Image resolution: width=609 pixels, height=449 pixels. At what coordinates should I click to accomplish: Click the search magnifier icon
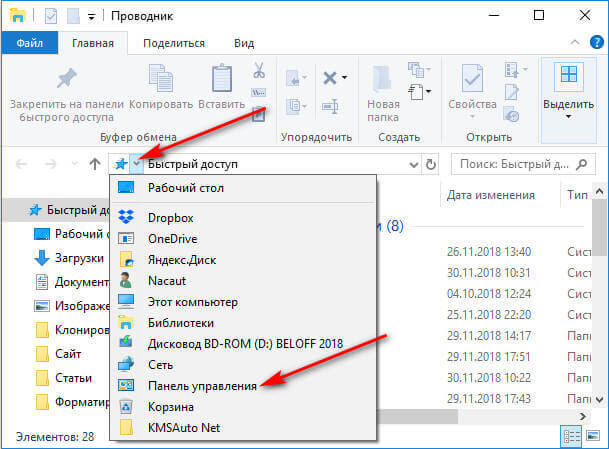(x=581, y=164)
